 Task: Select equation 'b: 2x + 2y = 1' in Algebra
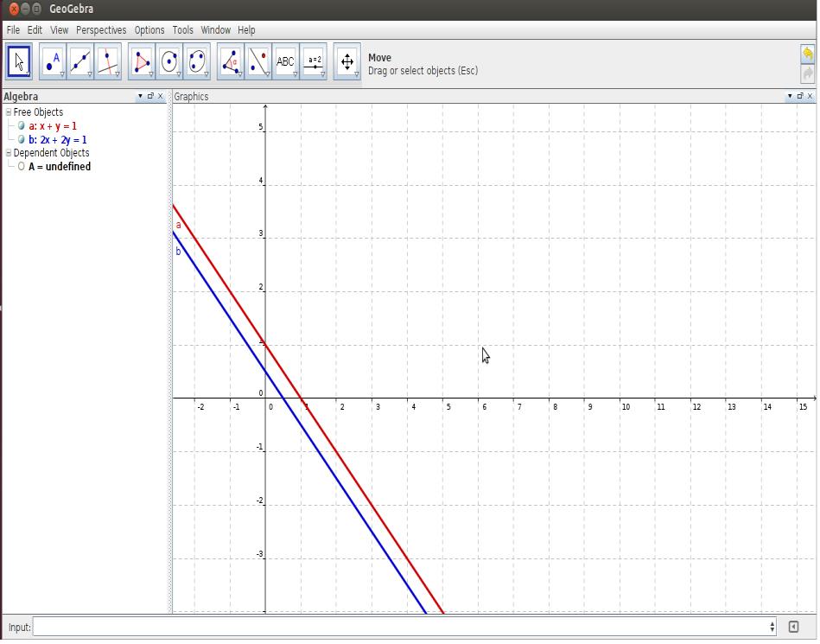[58, 140]
